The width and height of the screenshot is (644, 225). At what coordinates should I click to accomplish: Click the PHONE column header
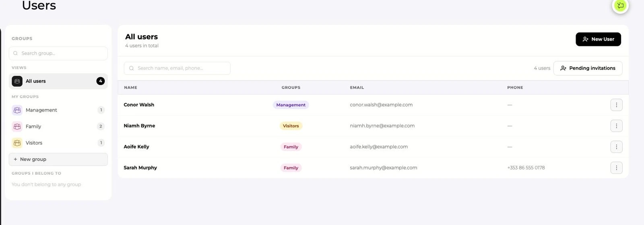tap(515, 88)
